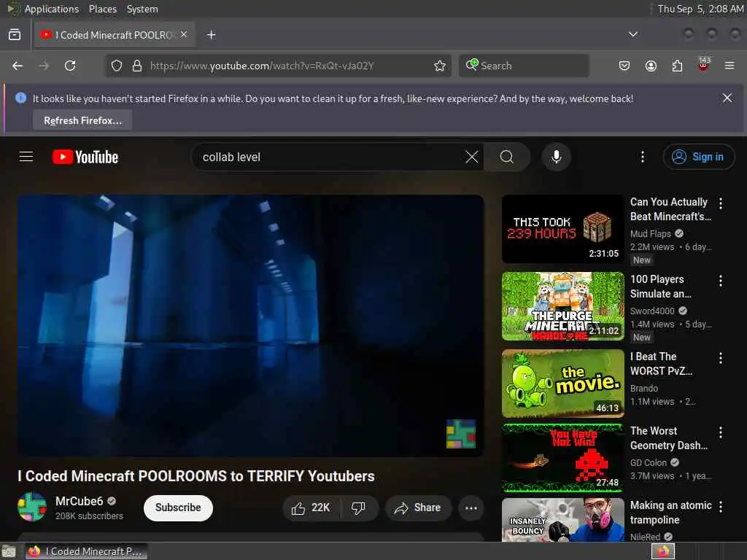
Task: Open Firefox account icon
Action: tap(651, 66)
